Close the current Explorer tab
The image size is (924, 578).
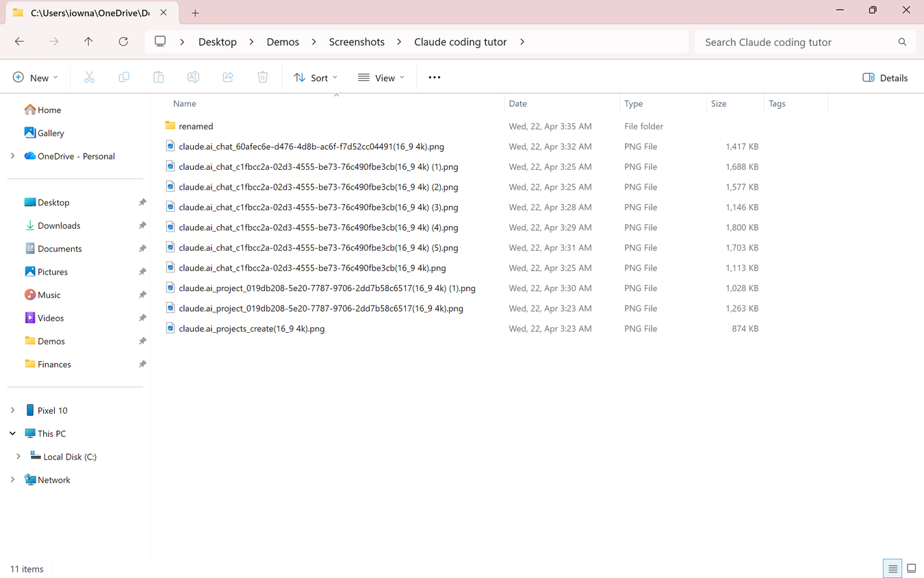(163, 13)
